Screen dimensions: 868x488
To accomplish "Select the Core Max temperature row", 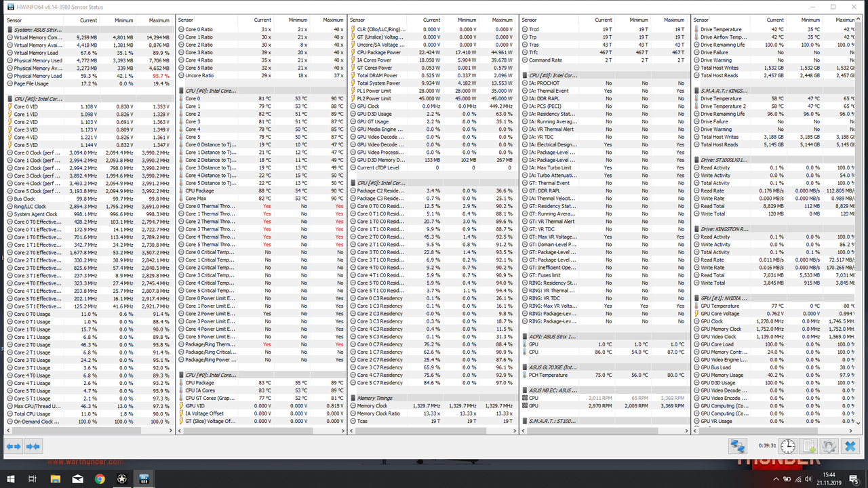I will coord(261,199).
